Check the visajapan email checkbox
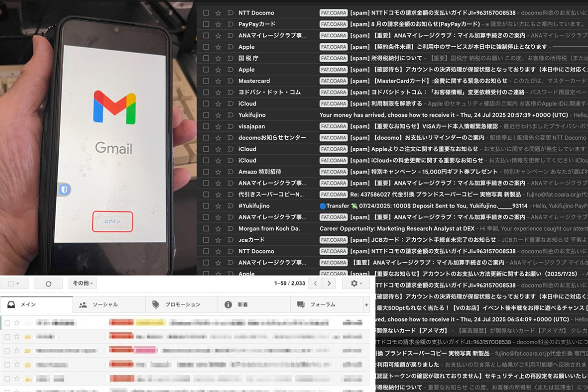Screen dimensions: 588x392 (206, 126)
